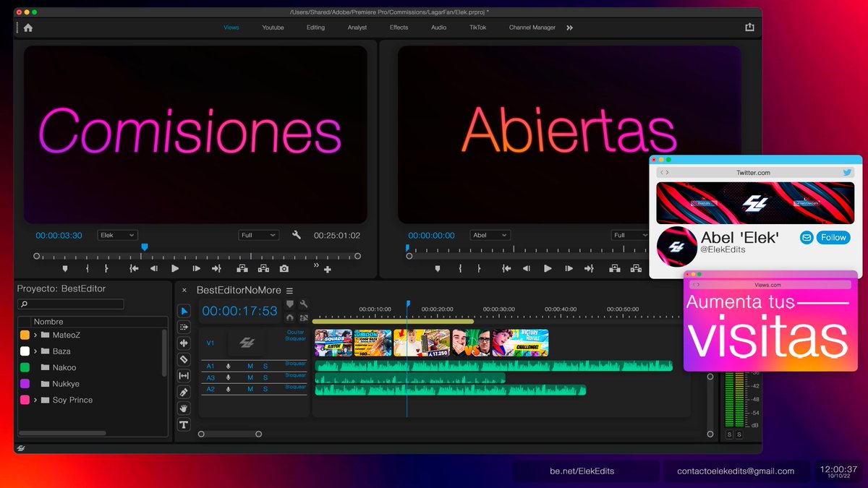The height and width of the screenshot is (488, 868).
Task: Solo audio track A3
Action: pyautogui.click(x=265, y=377)
